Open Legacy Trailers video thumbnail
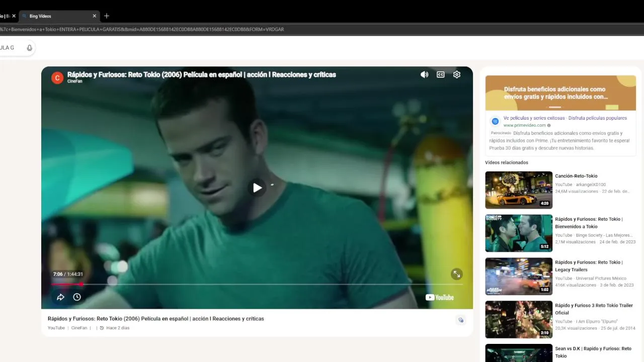 (x=519, y=277)
